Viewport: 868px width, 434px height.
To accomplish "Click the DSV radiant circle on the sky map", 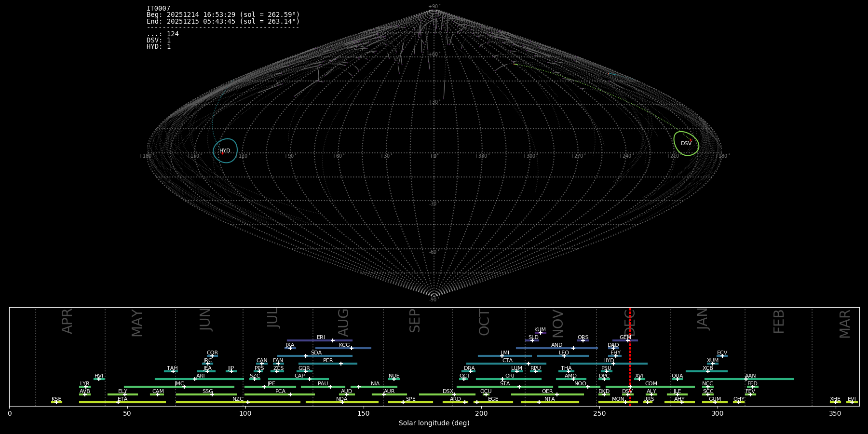I will pyautogui.click(x=686, y=143).
